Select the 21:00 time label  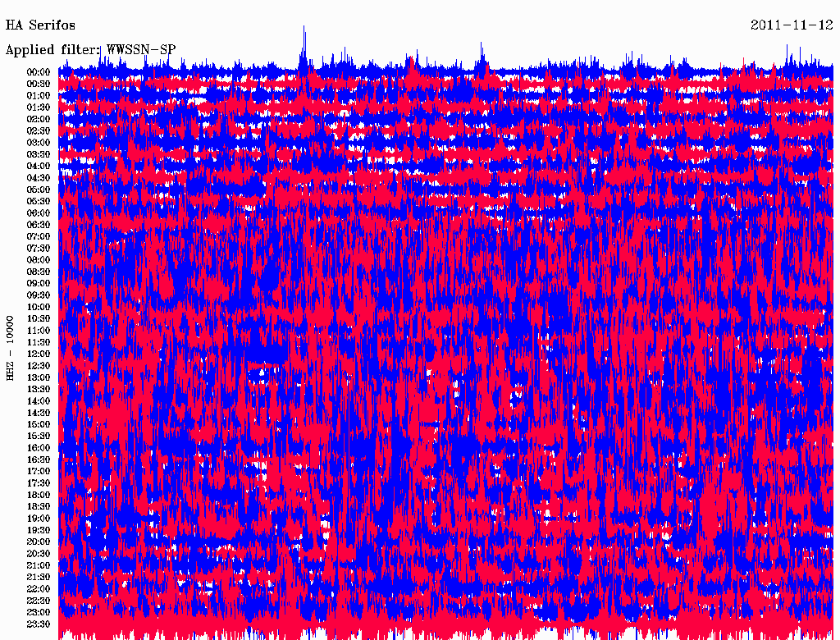(39, 565)
